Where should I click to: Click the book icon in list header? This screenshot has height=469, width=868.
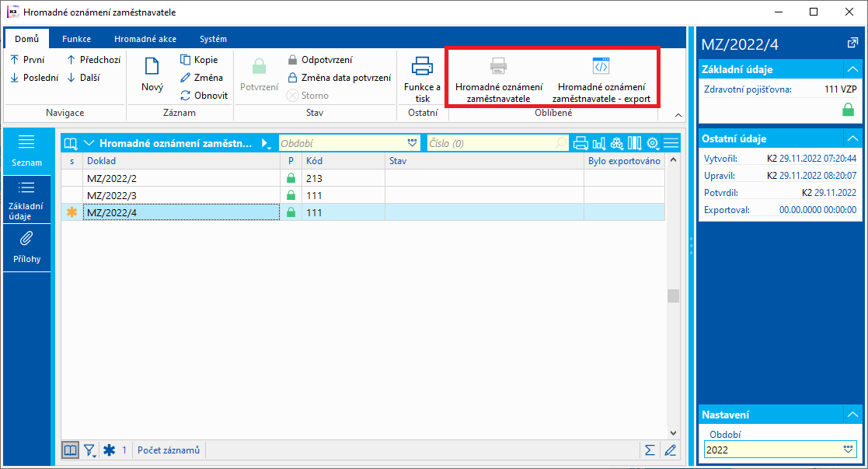point(71,144)
